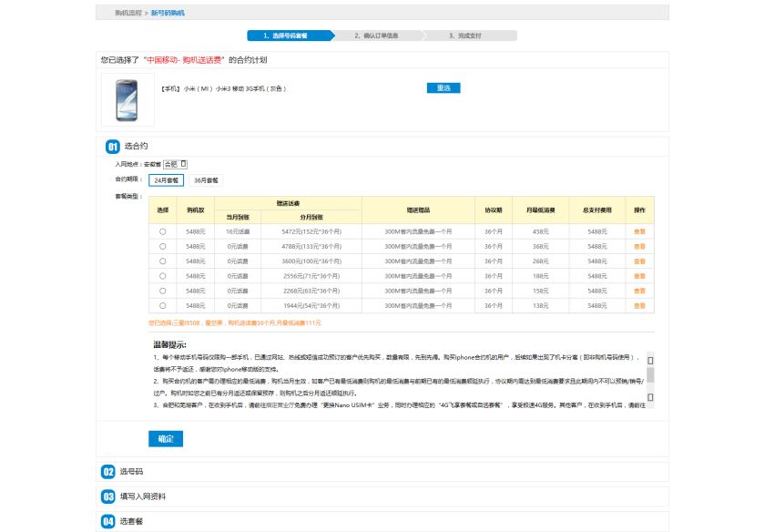This screenshot has width=765, height=532.
Task: Click the 4788元(133元*36个月) cell
Action: [311, 247]
